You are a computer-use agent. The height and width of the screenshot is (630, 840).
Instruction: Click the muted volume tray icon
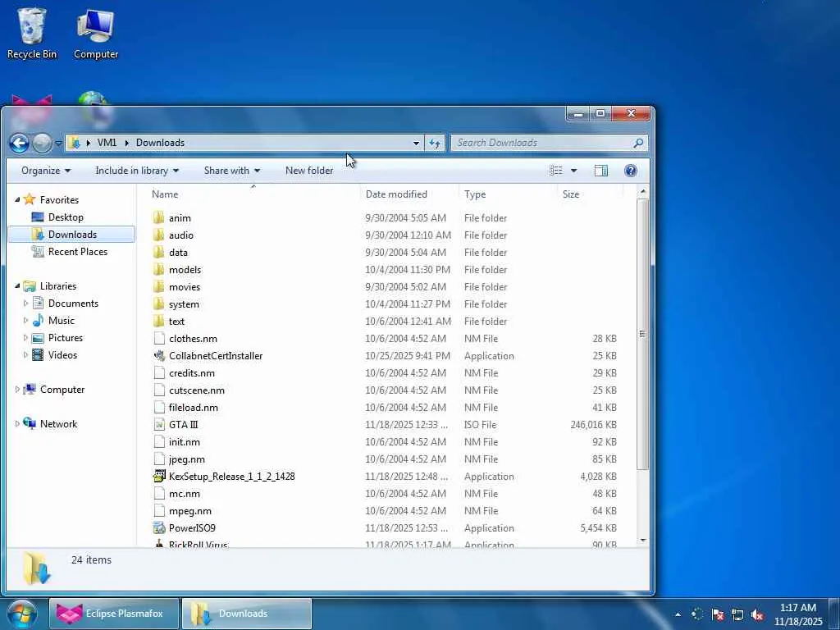[757, 614]
